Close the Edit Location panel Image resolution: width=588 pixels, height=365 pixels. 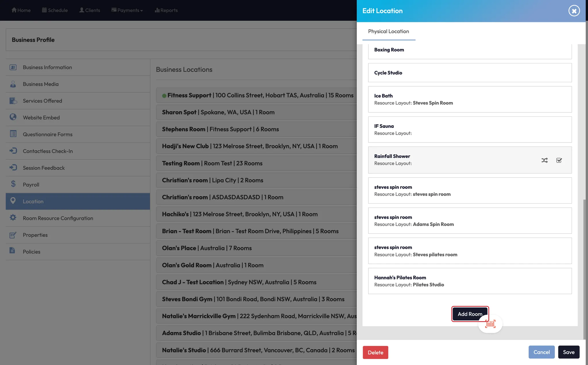coord(574,11)
